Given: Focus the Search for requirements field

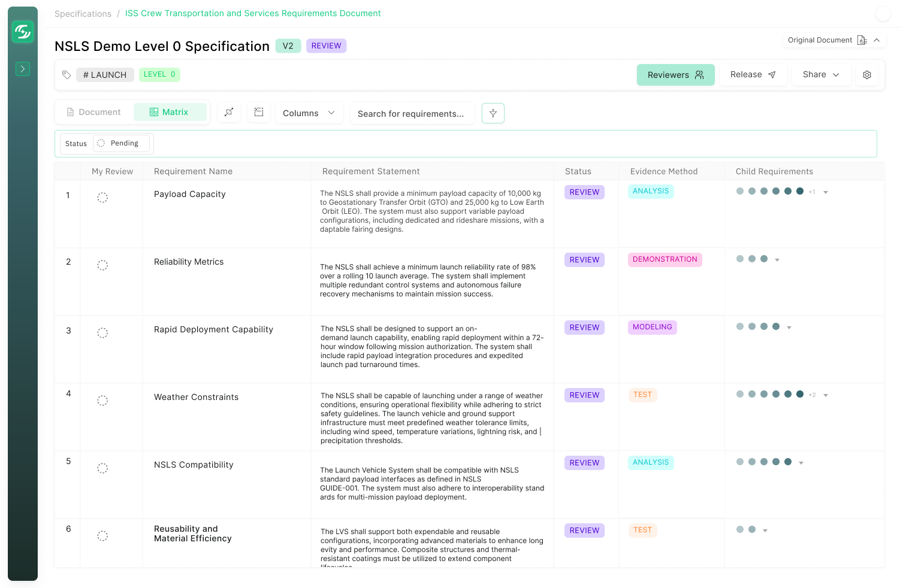Looking at the screenshot, I should pyautogui.click(x=412, y=113).
